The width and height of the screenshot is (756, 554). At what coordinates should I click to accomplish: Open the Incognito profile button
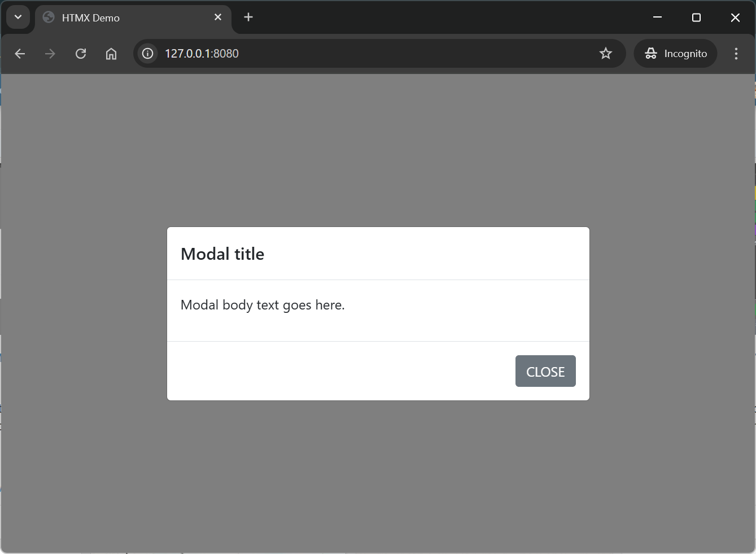[x=675, y=54]
